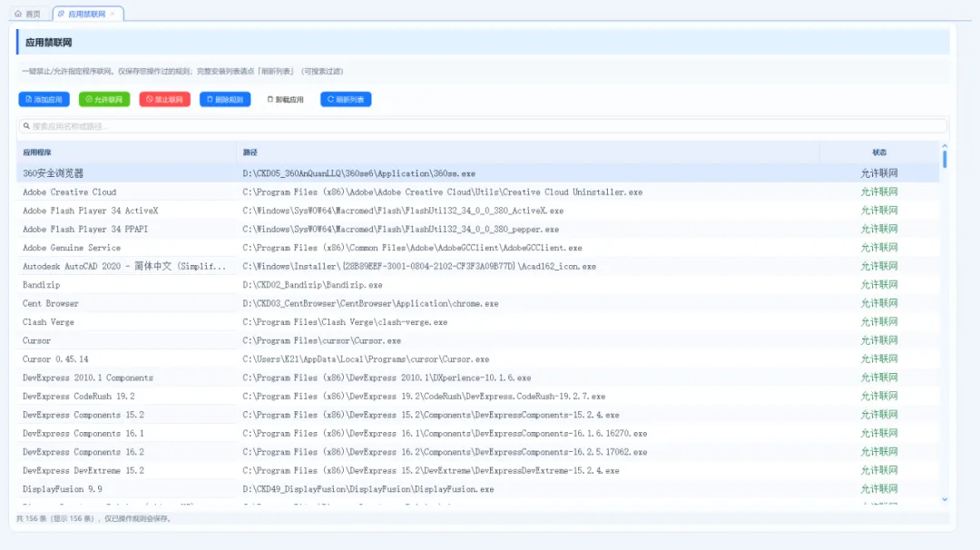Click the 360se.exe path cell

point(358,173)
